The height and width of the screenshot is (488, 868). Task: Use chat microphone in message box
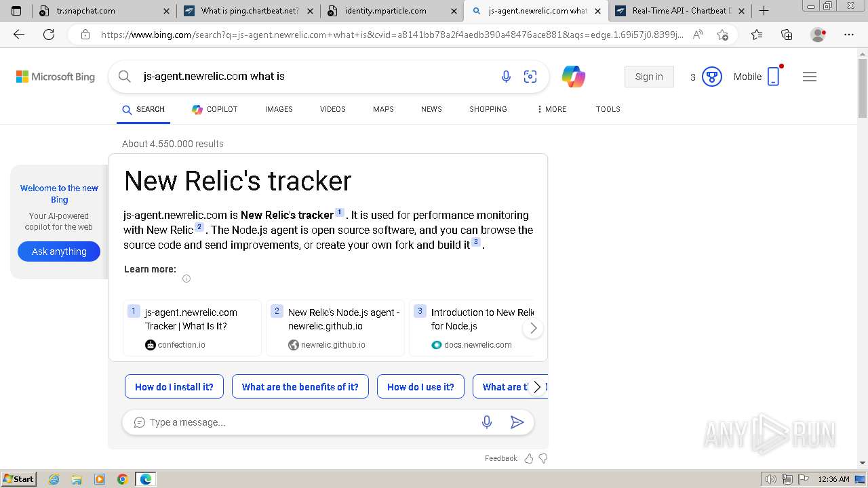[487, 422]
